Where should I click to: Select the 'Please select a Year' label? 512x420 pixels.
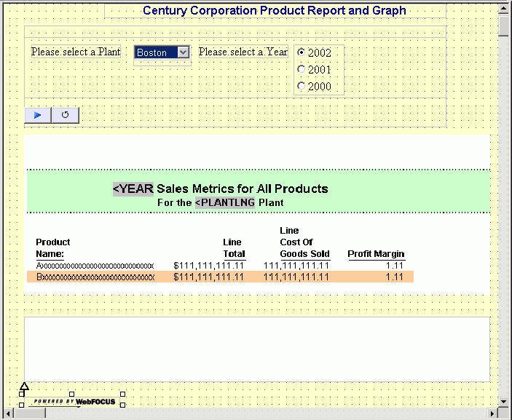[x=243, y=52]
